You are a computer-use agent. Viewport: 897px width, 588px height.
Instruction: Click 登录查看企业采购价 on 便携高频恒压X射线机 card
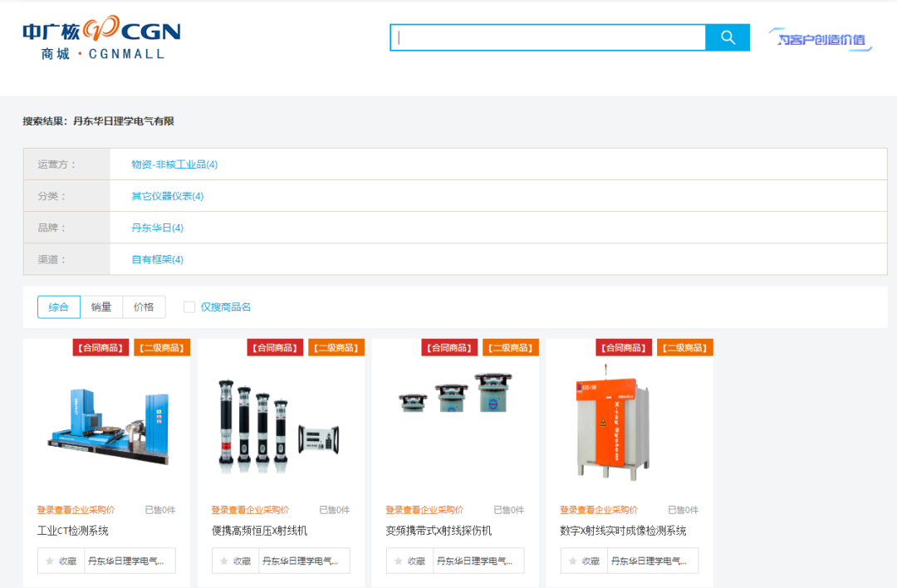[251, 510]
